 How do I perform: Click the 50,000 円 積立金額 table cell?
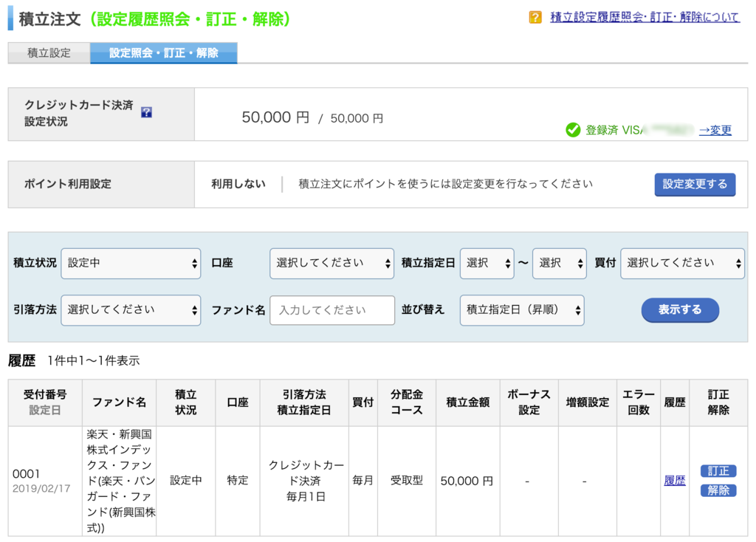[467, 481]
